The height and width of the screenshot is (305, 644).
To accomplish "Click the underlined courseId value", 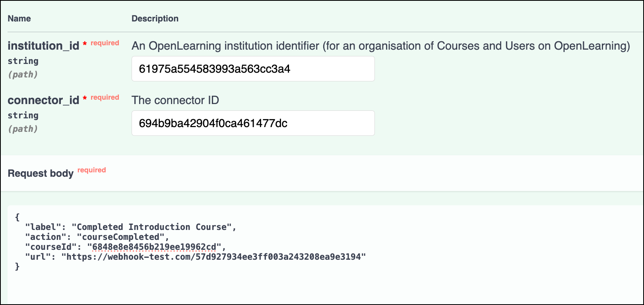I will (x=154, y=247).
